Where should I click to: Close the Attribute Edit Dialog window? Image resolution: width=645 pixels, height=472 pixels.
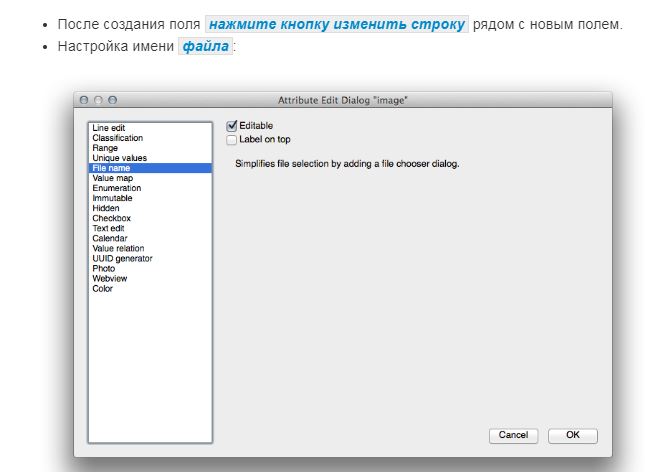[x=84, y=100]
